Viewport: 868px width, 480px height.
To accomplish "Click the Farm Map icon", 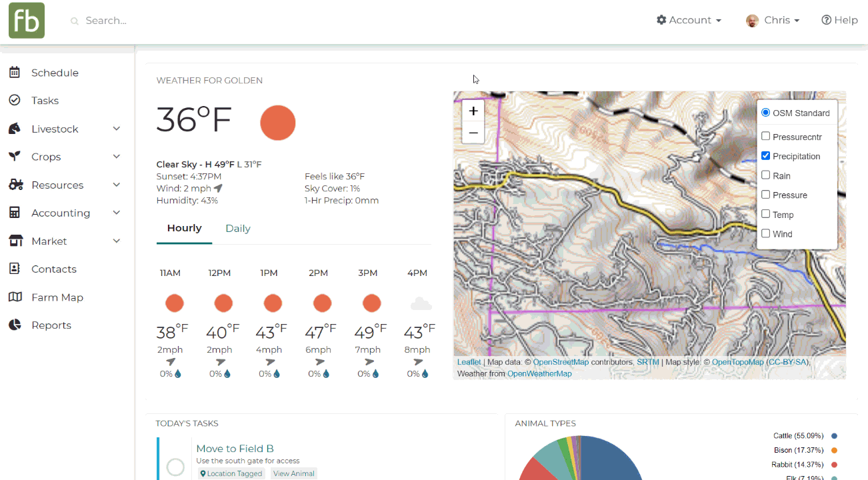I will (15, 297).
